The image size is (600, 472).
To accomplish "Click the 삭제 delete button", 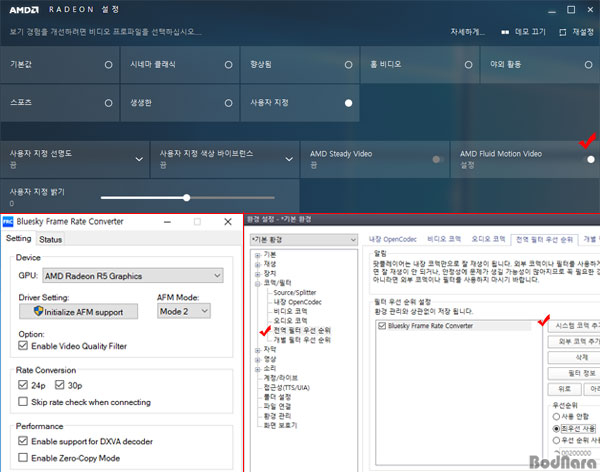I will tap(574, 358).
